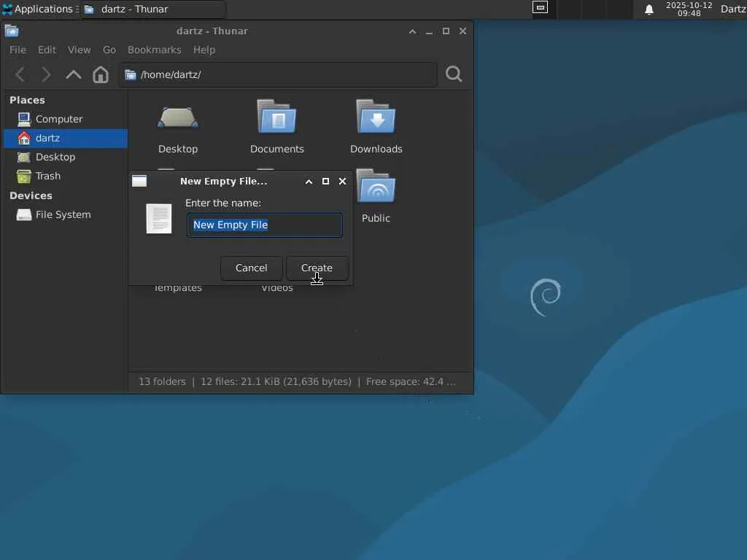The width and height of the screenshot is (747, 560).
Task: Select the Downloads folder icon
Action: point(376,117)
